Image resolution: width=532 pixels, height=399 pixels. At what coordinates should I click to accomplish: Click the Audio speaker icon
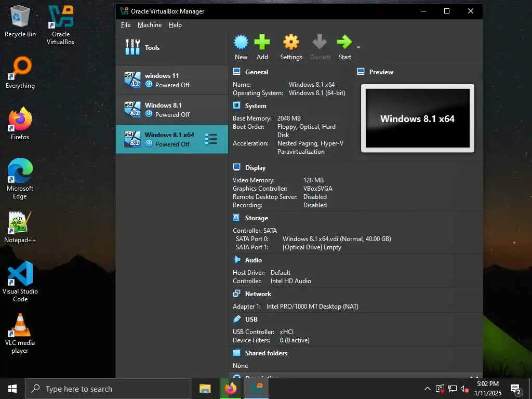click(237, 260)
